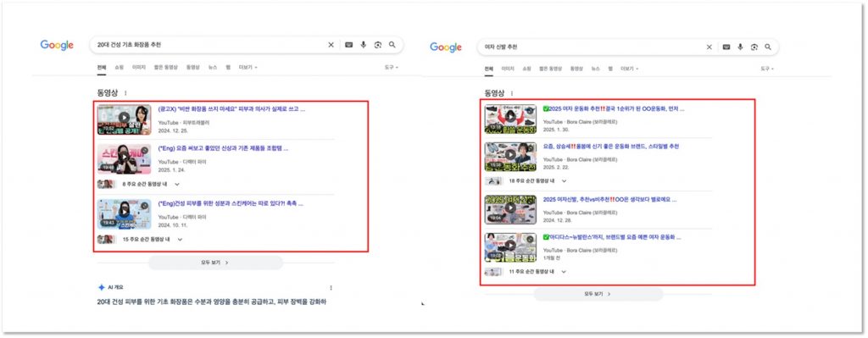This screenshot has height=338, width=868.
Task: Click Google logo beside 여자 신발 추천 search
Action: 446,47
